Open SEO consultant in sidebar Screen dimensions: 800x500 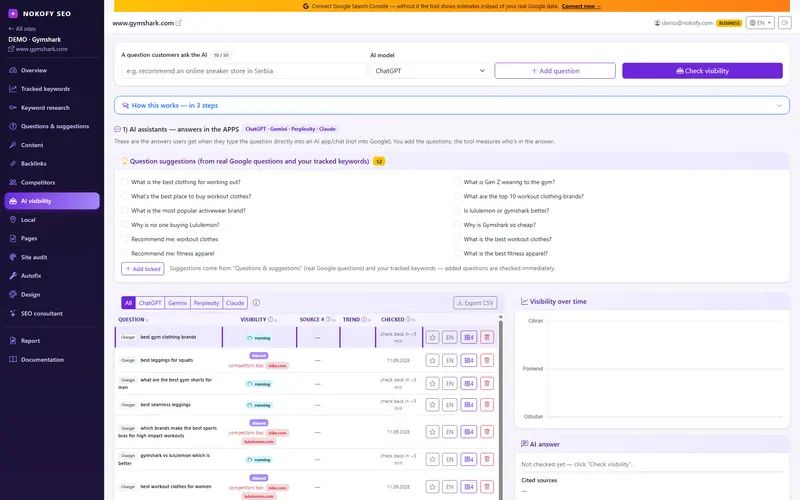tap(52, 313)
